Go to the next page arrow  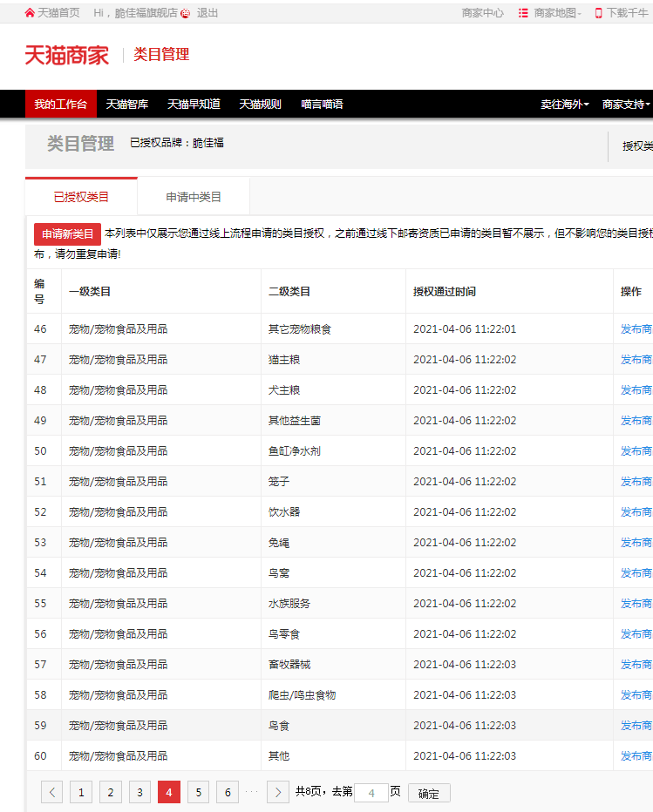pyautogui.click(x=278, y=792)
